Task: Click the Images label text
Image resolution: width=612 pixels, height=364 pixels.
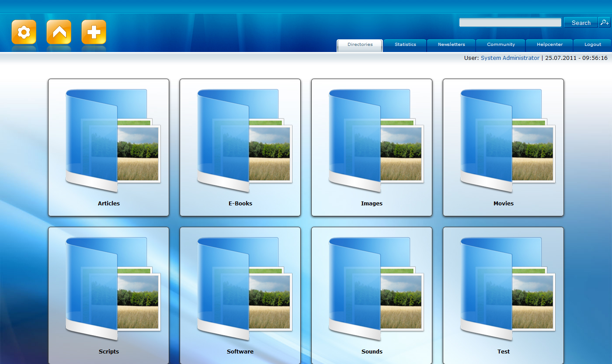Action: [x=372, y=203]
